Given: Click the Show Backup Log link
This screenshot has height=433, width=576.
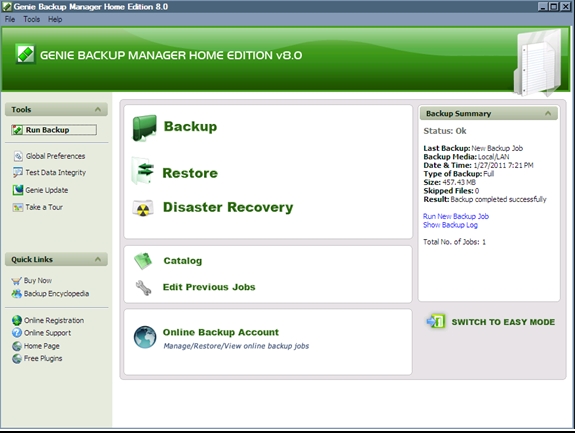Looking at the screenshot, I should click(x=450, y=225).
